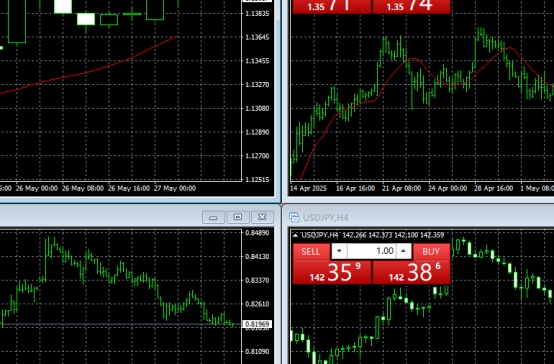Decrease trade volume with the down arrow
This screenshot has height=364, width=554.
point(339,251)
